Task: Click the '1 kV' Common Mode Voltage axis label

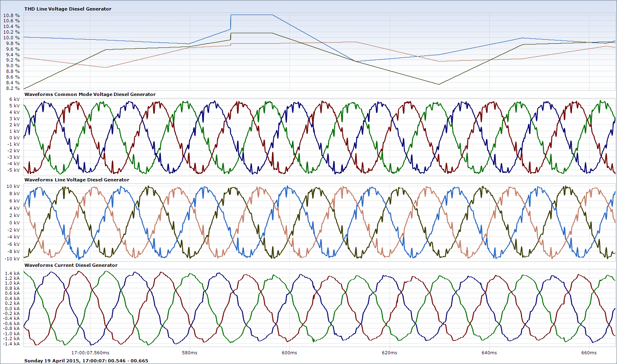Action: 15,131
